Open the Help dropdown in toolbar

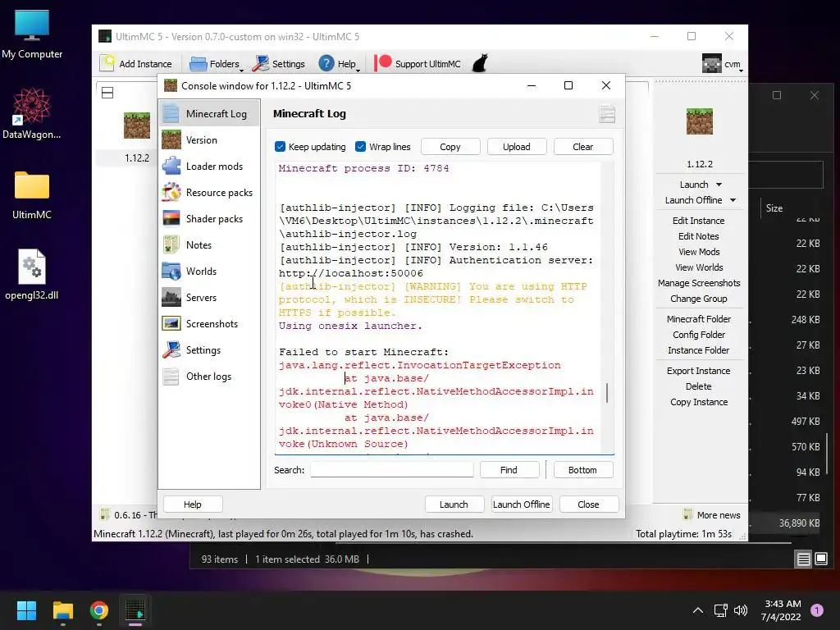(339, 64)
